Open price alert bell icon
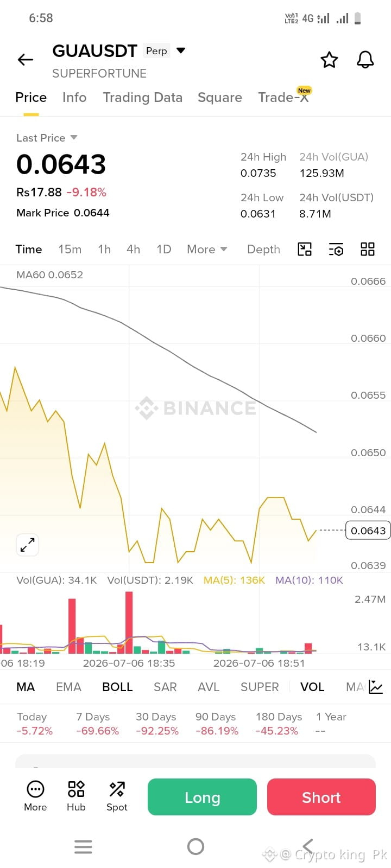The image size is (391, 868). [x=365, y=60]
